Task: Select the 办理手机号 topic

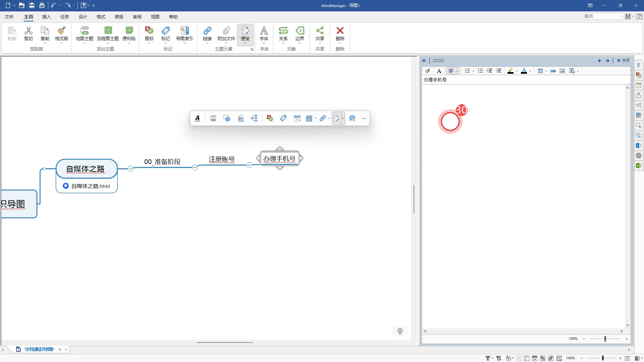Action: coord(279,159)
